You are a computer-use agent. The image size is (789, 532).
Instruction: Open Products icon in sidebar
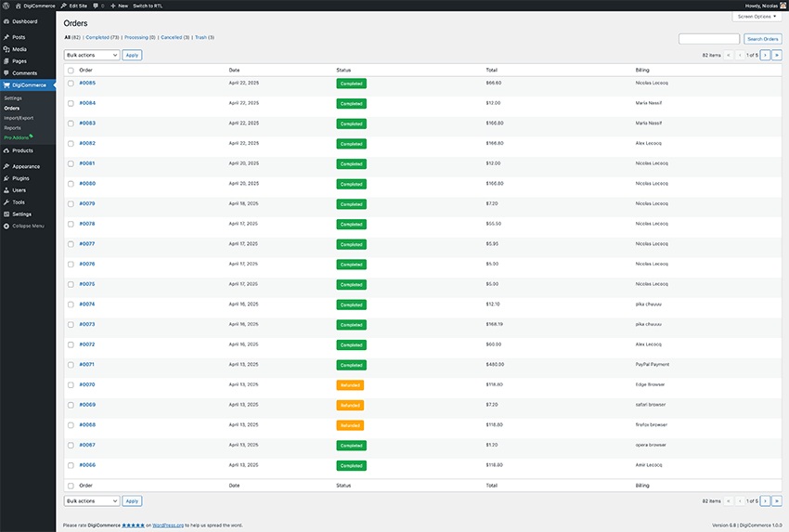tap(6, 150)
